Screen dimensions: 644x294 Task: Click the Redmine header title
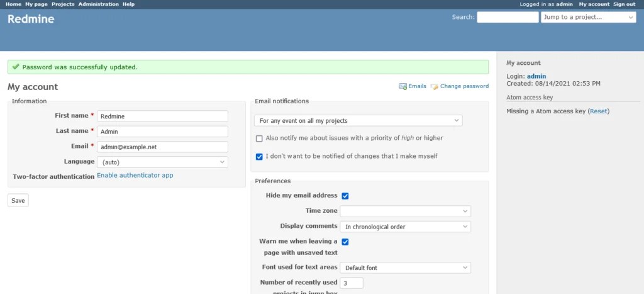(31, 20)
